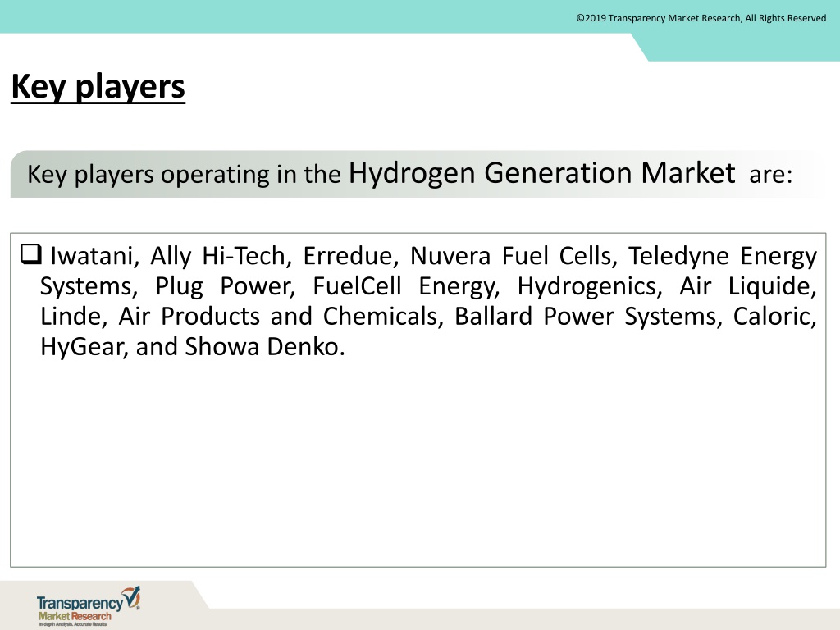Click the Transparency Market Research logo
The width and height of the screenshot is (840, 630).
click(x=89, y=606)
